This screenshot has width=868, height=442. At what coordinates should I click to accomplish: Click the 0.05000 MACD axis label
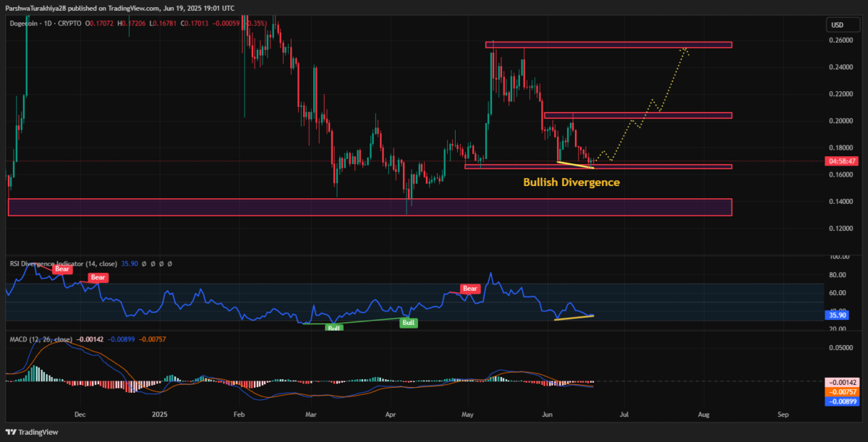tap(841, 348)
